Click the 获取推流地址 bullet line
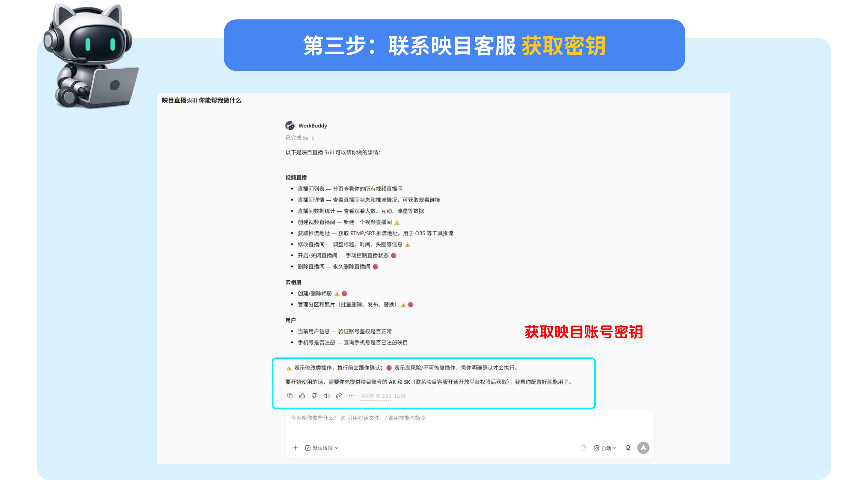The height and width of the screenshot is (486, 868). [x=376, y=233]
